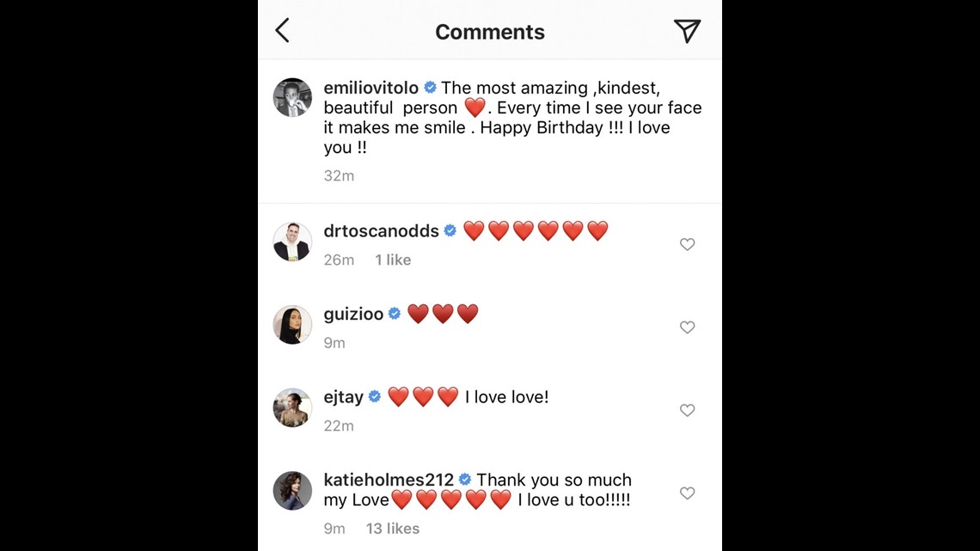Like katieholmes212's reply with the heart
Image resolution: width=980 pixels, height=551 pixels.
click(687, 493)
